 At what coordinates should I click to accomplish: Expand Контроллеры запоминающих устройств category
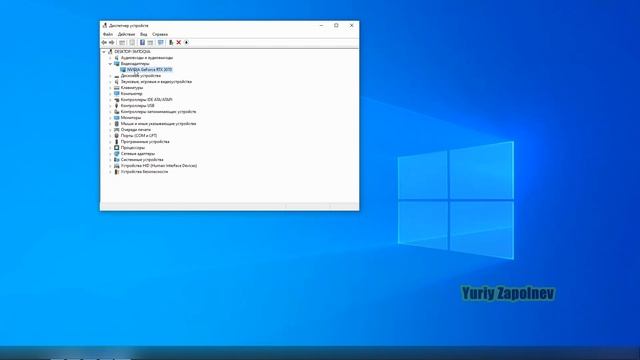pyautogui.click(x=110, y=112)
